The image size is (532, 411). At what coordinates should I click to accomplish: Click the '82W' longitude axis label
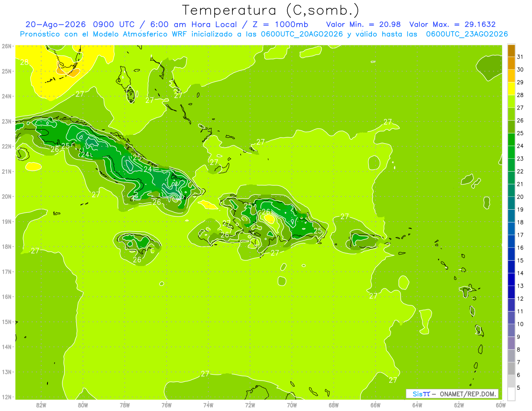(41, 405)
